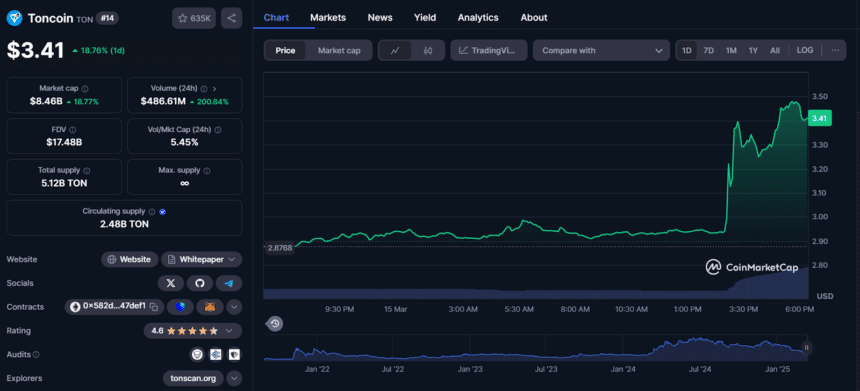This screenshot has height=391, width=860.
Task: Show Volume (24h) info icon
Action: coord(203,88)
